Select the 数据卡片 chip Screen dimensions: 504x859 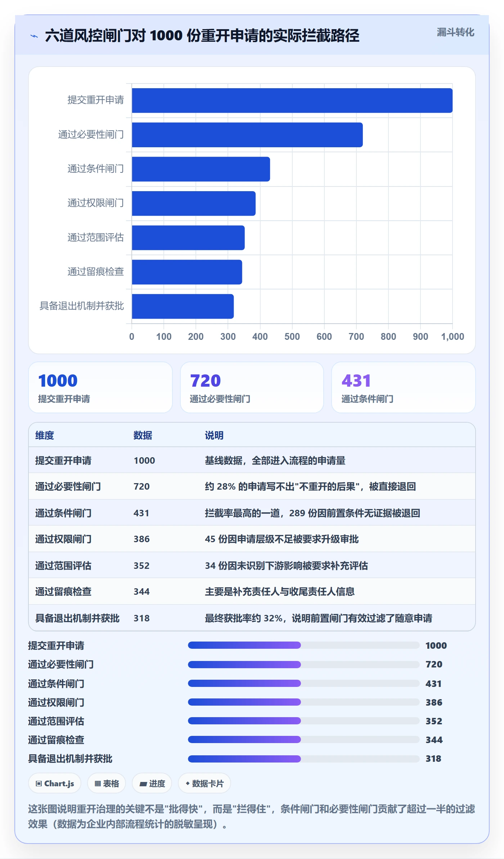click(204, 783)
